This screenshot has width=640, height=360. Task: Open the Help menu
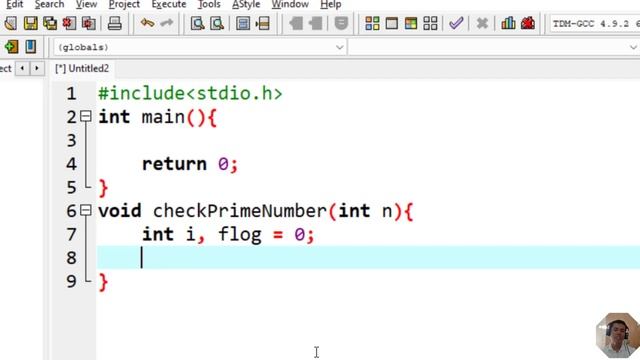click(331, 4)
